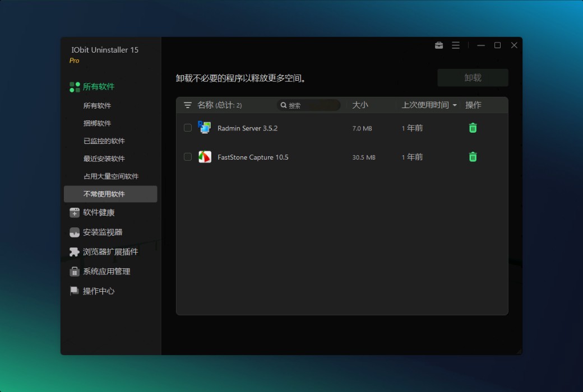
Task: Select 占用大量空间软件 in the sidebar
Action: [x=111, y=176]
